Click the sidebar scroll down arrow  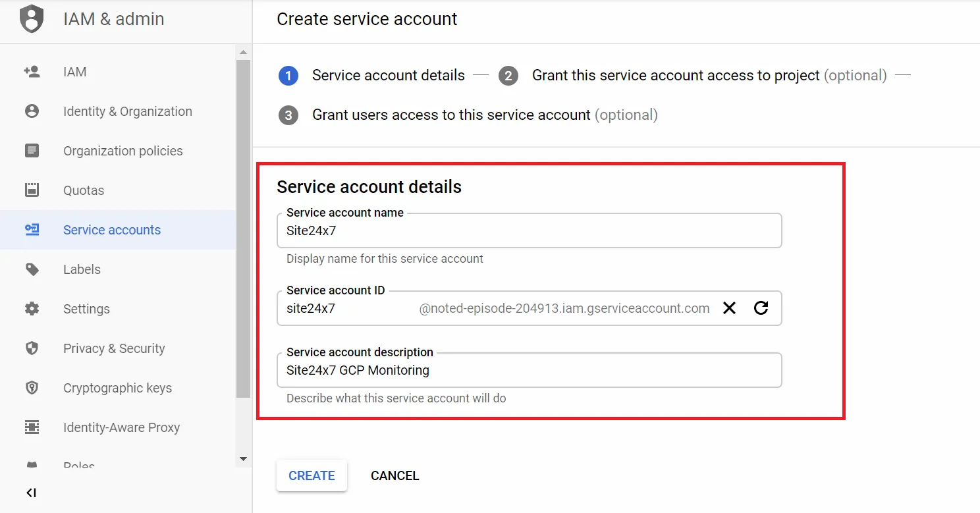(243, 459)
